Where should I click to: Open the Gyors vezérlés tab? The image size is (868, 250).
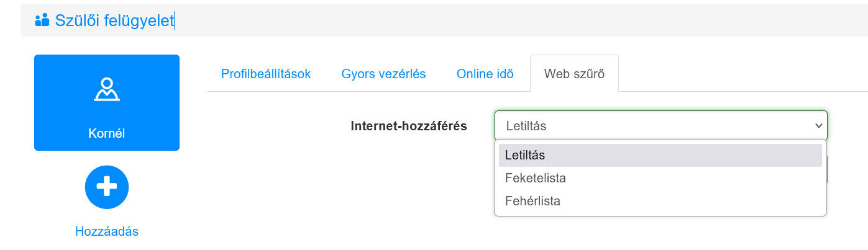[x=383, y=74]
